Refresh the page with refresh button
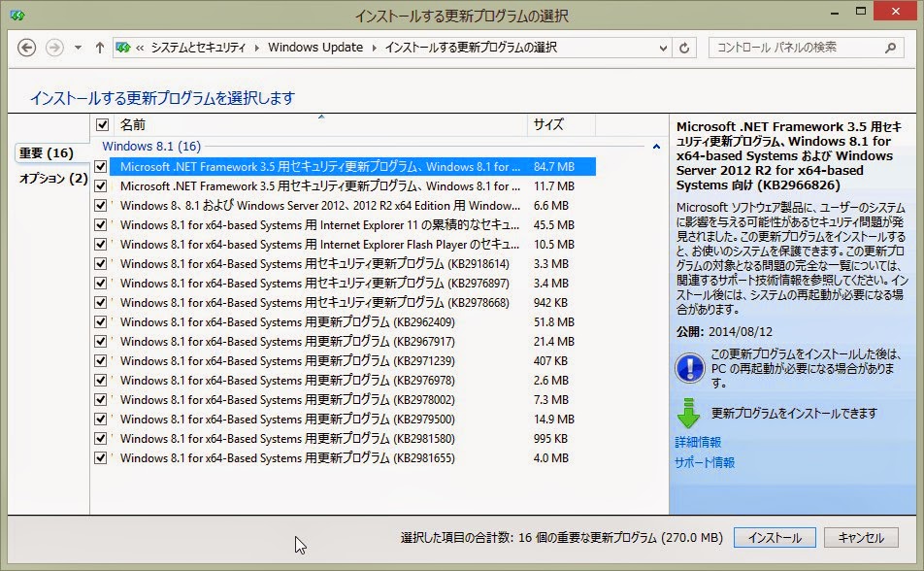 pos(684,48)
